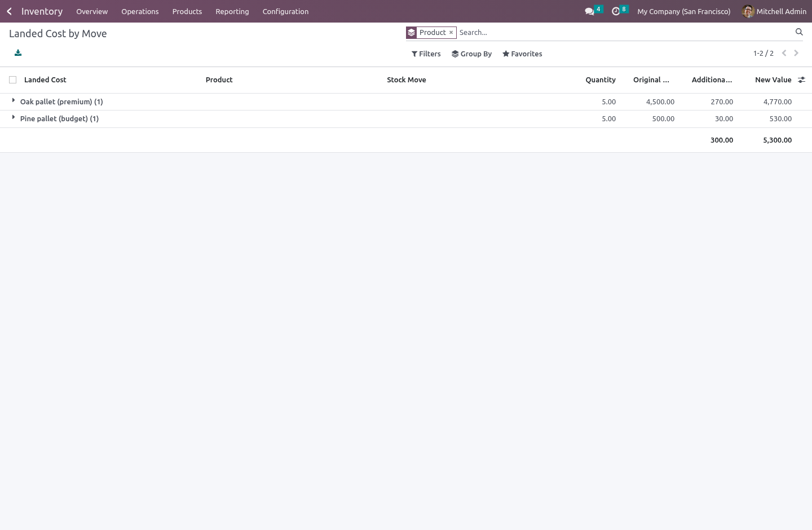The height and width of the screenshot is (530, 812).
Task: Sort by Landed Cost column header
Action: coord(45,80)
